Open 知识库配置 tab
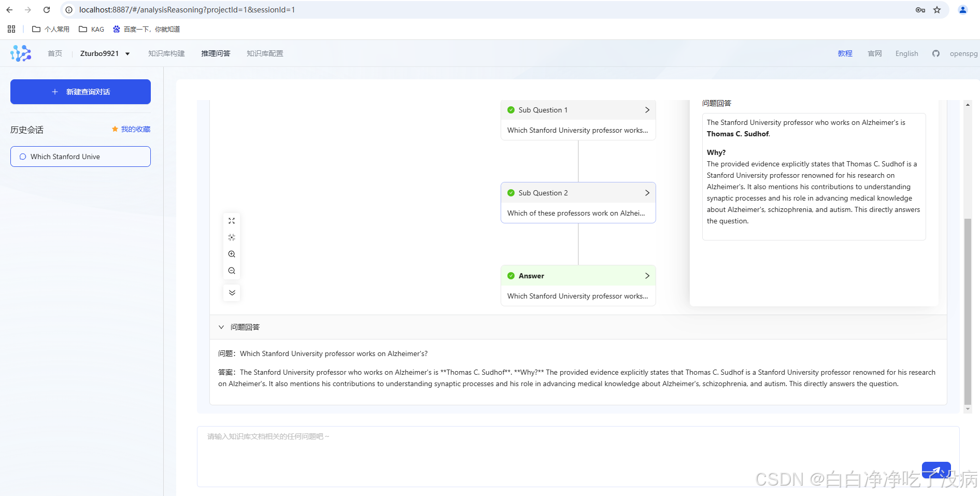 coord(265,53)
